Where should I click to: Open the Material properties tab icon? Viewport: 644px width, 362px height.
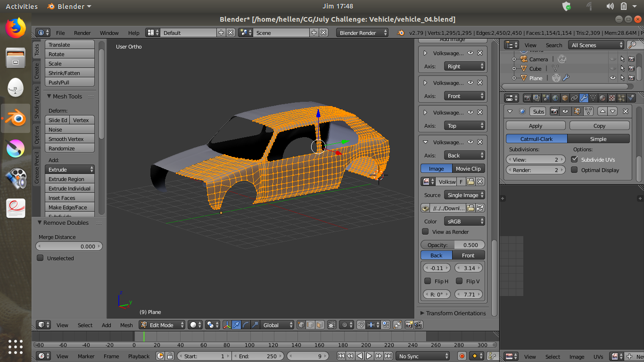tap(603, 98)
